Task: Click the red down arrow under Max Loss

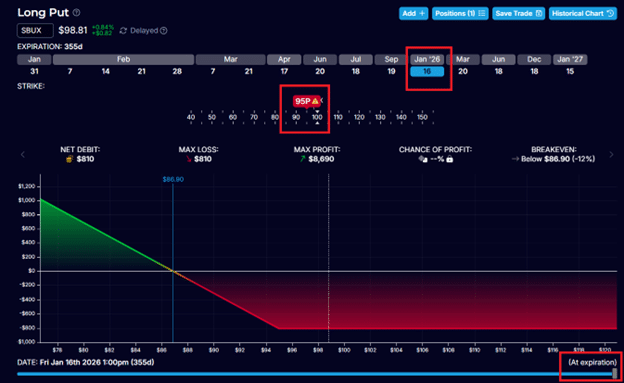Action: [x=188, y=159]
